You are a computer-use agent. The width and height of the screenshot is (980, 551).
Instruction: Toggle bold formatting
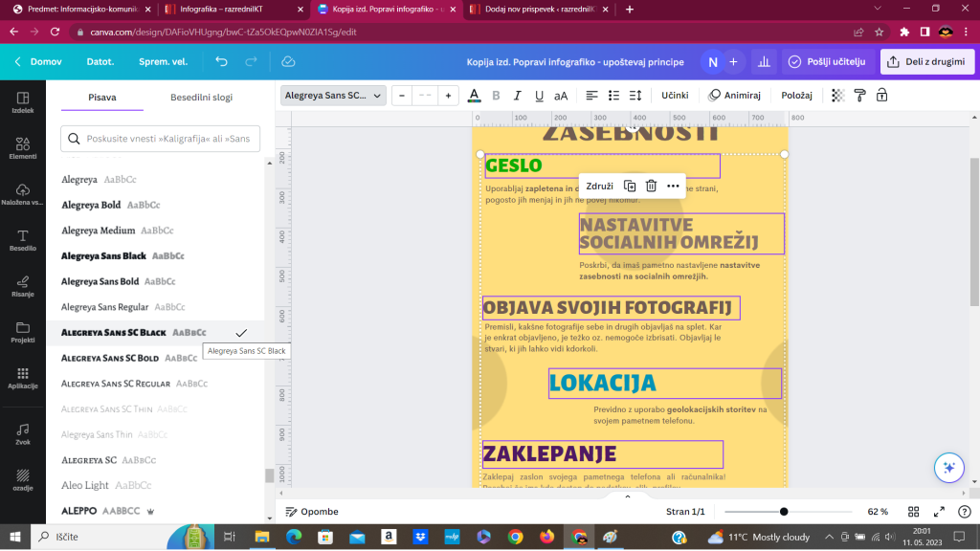coord(497,96)
